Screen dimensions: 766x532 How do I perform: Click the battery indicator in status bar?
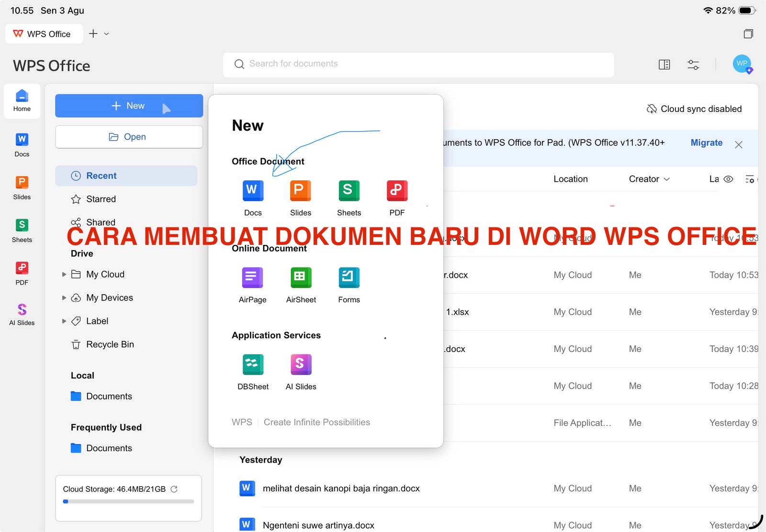tap(747, 11)
